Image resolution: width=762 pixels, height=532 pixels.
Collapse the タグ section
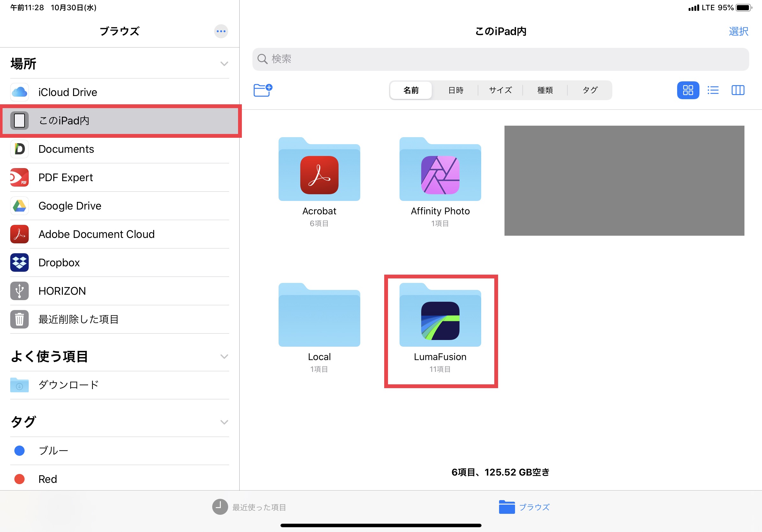(224, 422)
